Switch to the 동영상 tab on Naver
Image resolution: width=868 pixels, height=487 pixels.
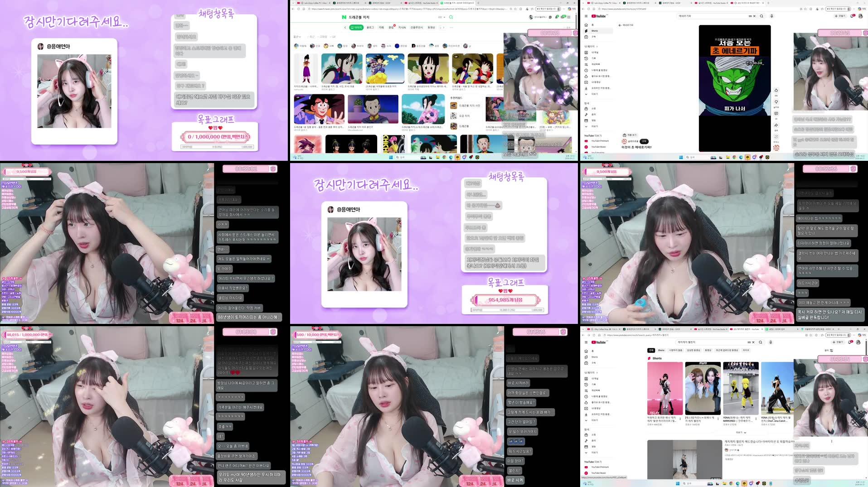click(432, 28)
